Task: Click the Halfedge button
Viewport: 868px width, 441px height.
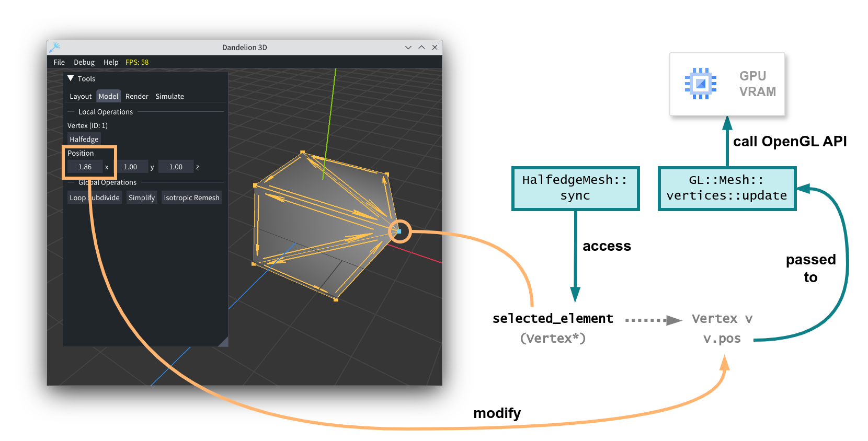Action: (84, 139)
